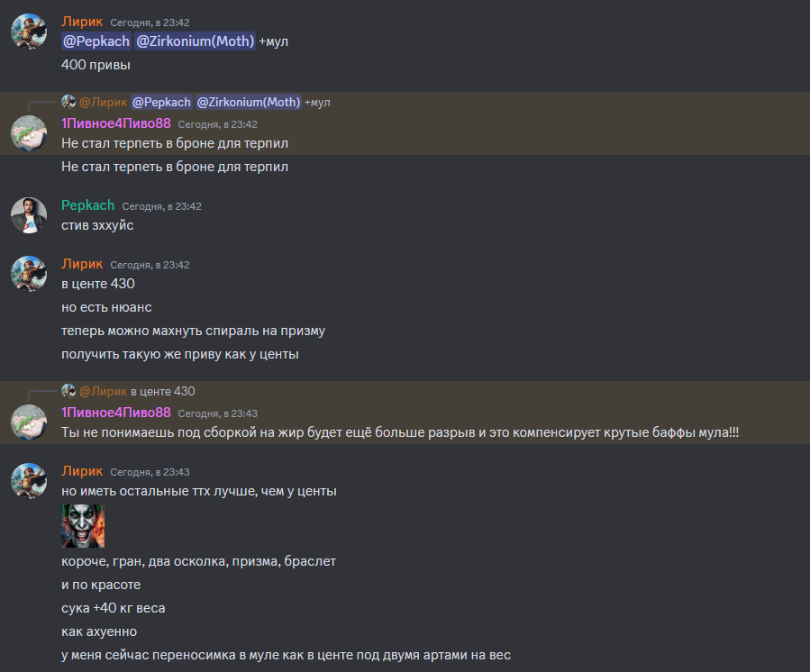Click Pepkach's profile avatar
Image resolution: width=810 pixels, height=672 pixels.
[x=29, y=215]
